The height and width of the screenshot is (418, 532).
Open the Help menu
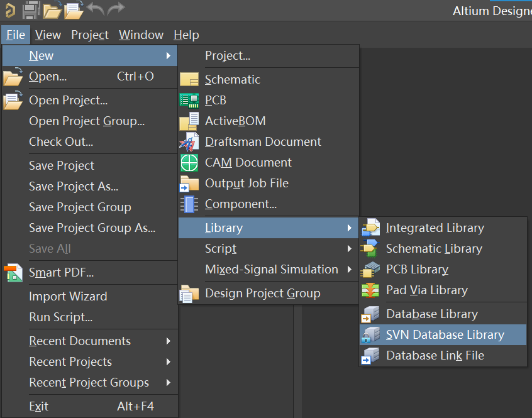[x=186, y=35]
